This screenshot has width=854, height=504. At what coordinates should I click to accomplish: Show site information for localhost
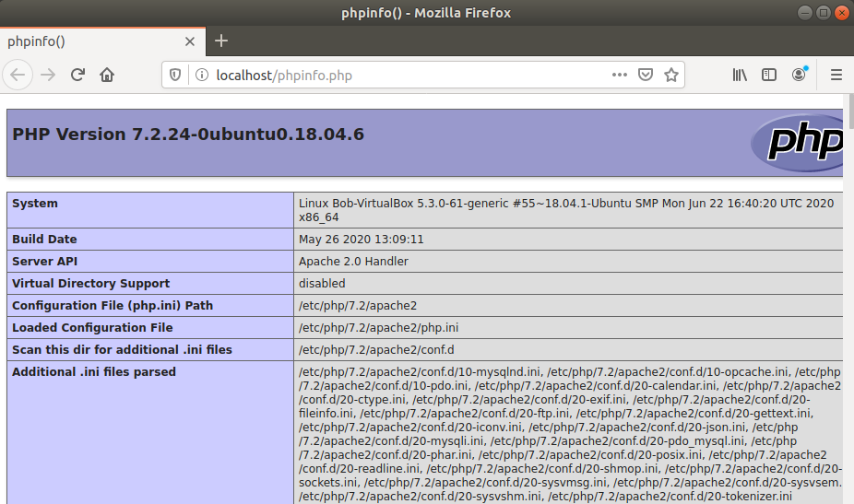pos(201,76)
